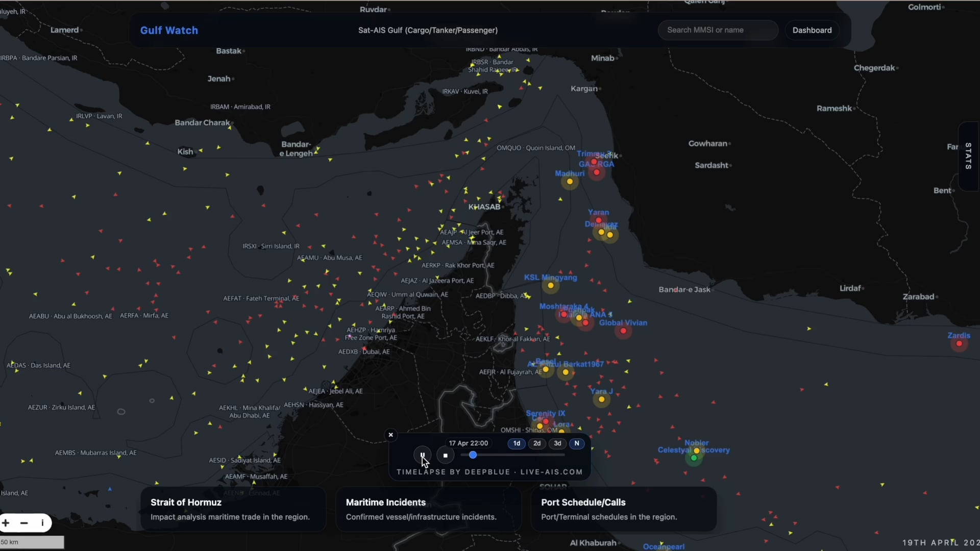Open the Dashboard

(812, 30)
